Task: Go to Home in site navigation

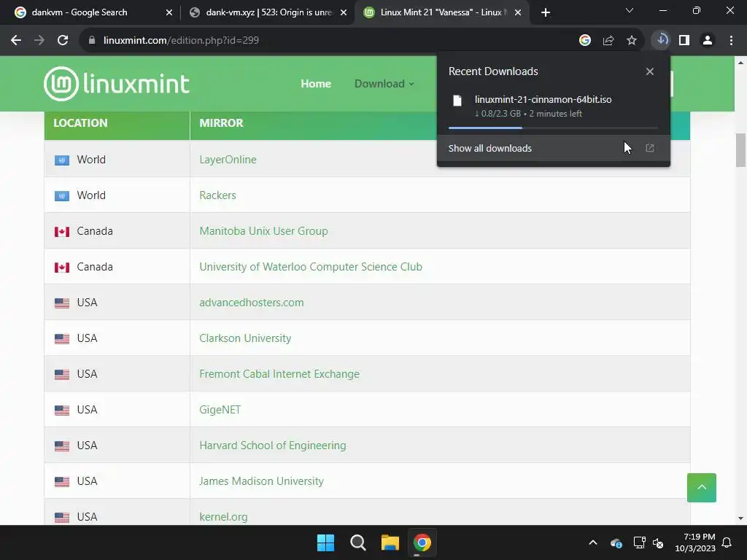Action: 316,84
